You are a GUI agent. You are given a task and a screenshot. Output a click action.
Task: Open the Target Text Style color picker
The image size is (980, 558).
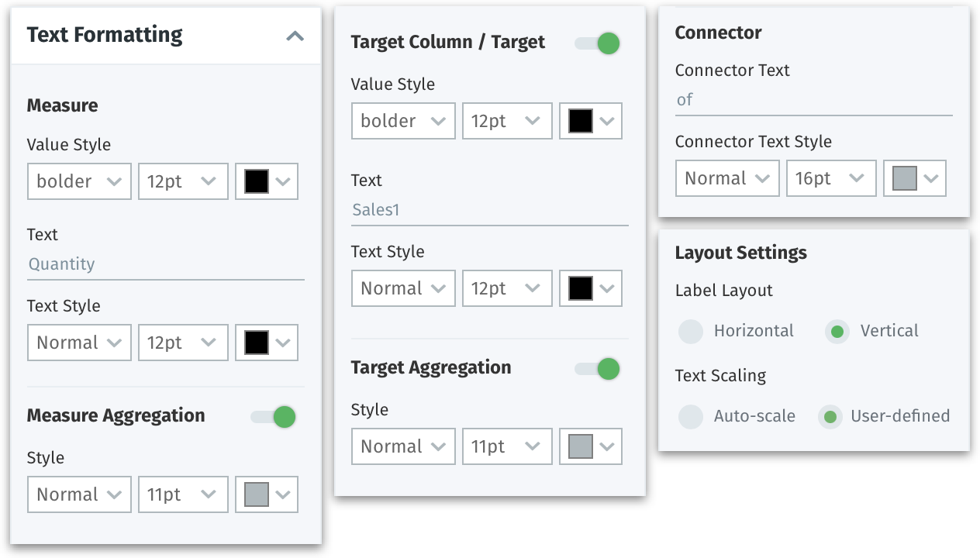(590, 288)
